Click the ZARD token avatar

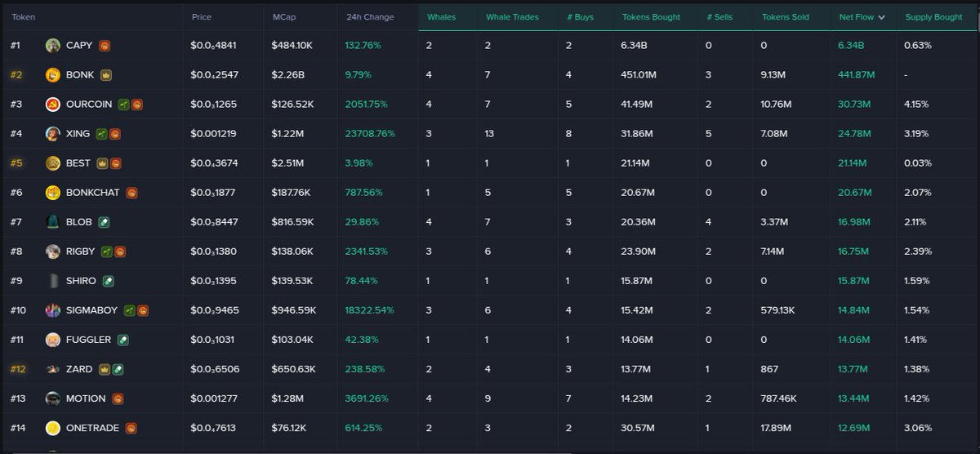(53, 369)
